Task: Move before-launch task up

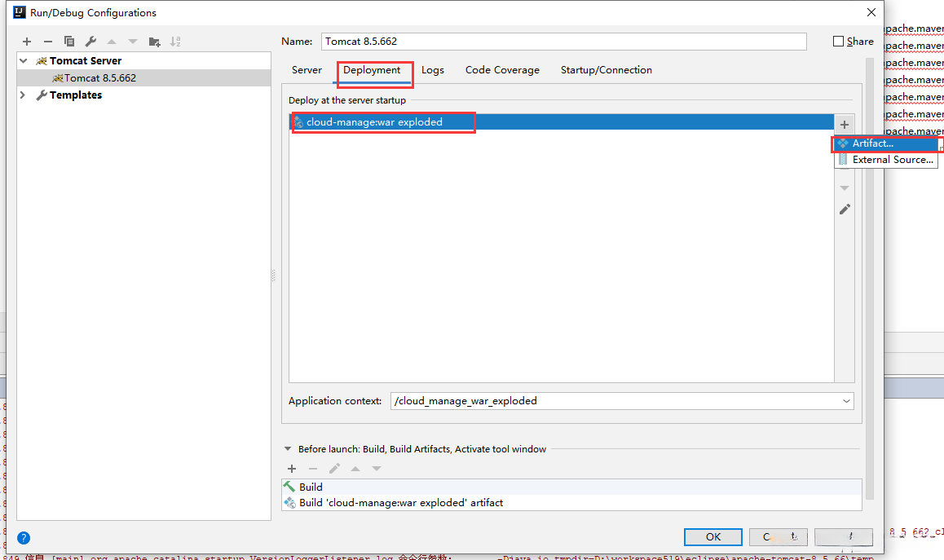Action: (355, 469)
